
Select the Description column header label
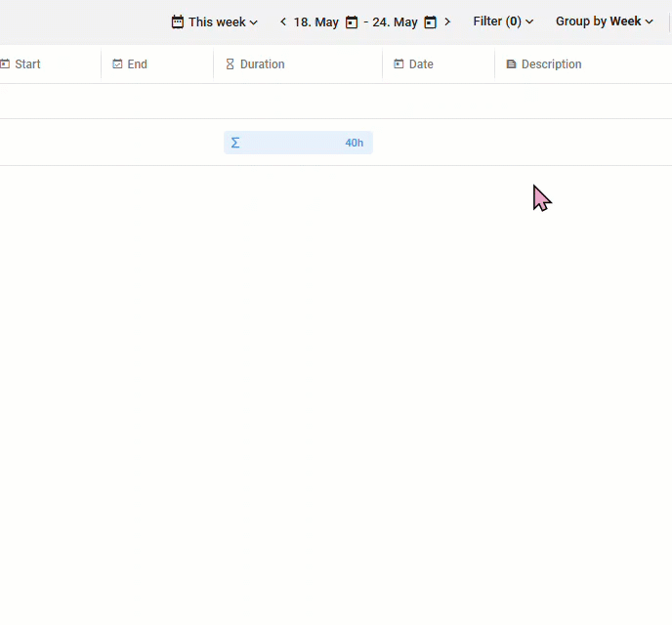click(x=551, y=64)
